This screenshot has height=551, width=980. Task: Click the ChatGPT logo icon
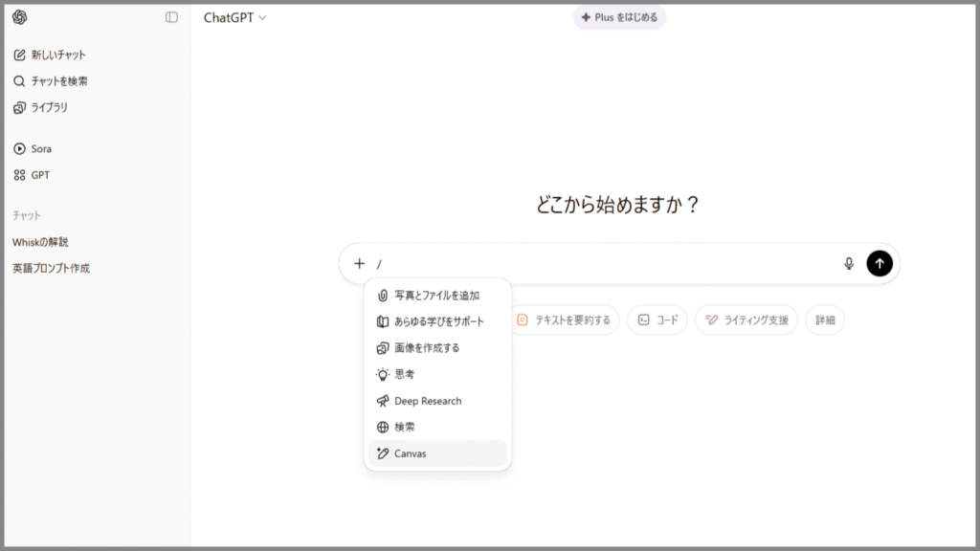20,17
